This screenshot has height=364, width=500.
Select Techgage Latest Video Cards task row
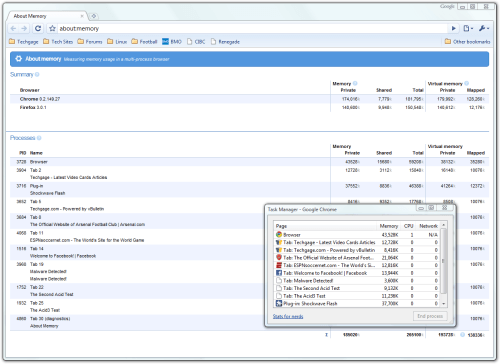357,242
